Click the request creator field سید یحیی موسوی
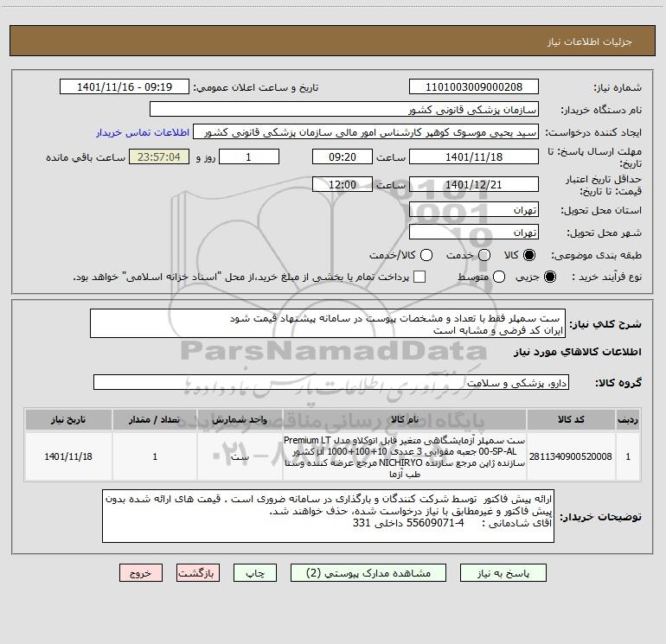666x644 pixels. click(366, 132)
